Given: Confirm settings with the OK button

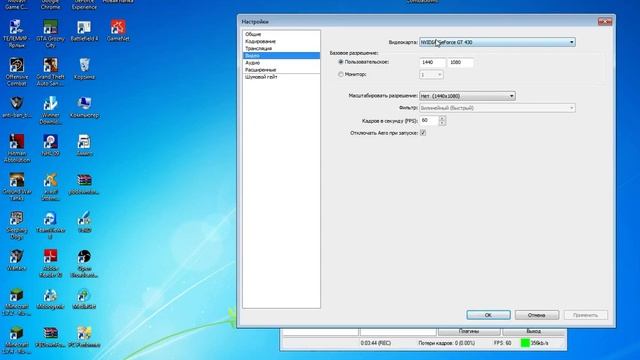Looking at the screenshot, I should 488,315.
